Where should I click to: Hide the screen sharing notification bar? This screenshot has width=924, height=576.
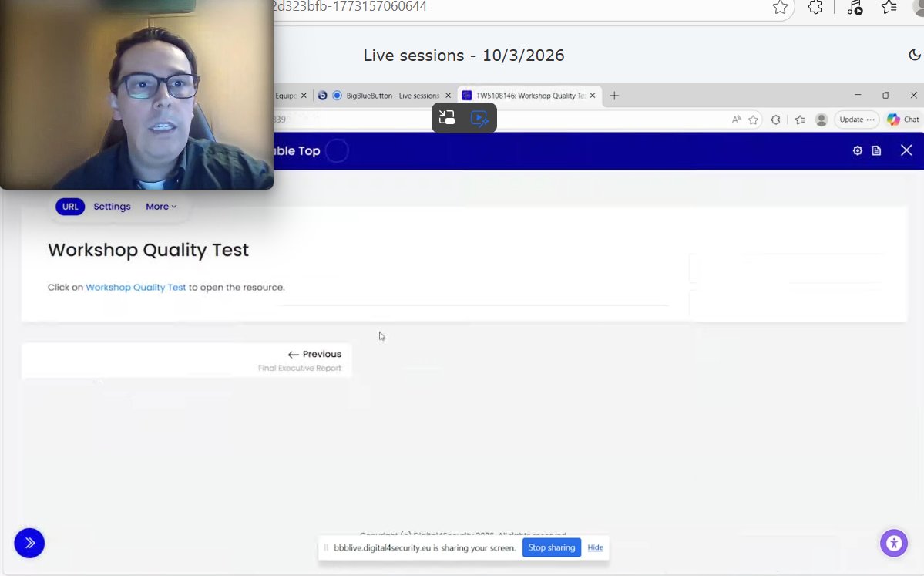pos(595,547)
